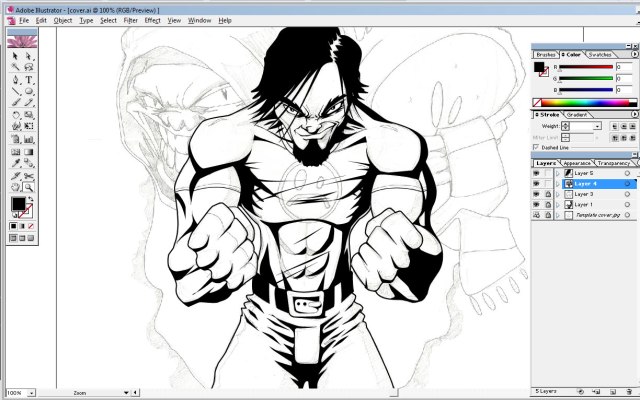The image size is (640, 400).
Task: Select the Warp tool
Action: coord(16,126)
